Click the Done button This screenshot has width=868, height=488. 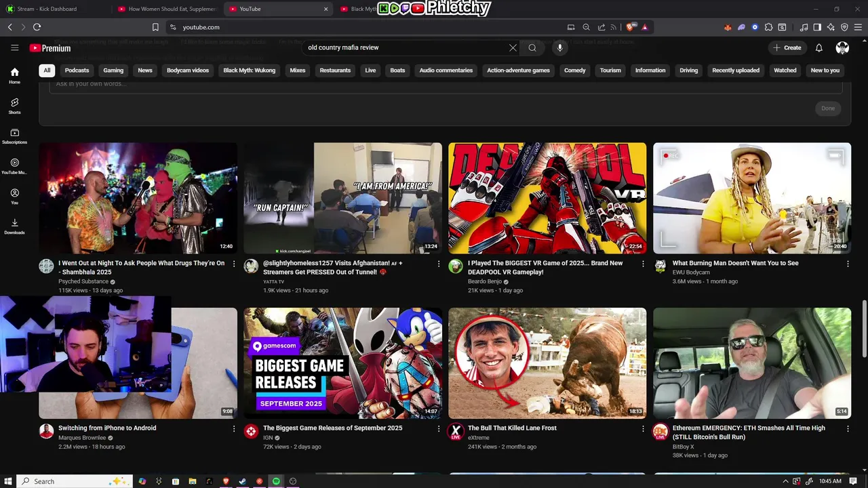pyautogui.click(x=828, y=108)
